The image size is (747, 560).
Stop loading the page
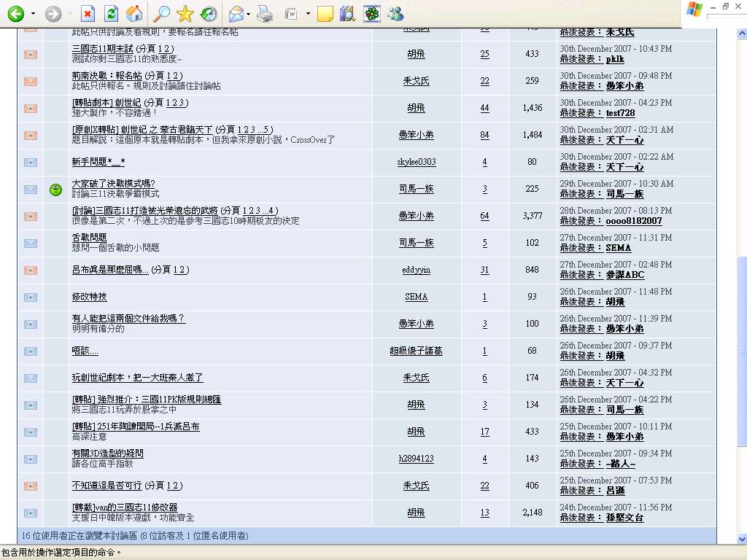(x=88, y=14)
